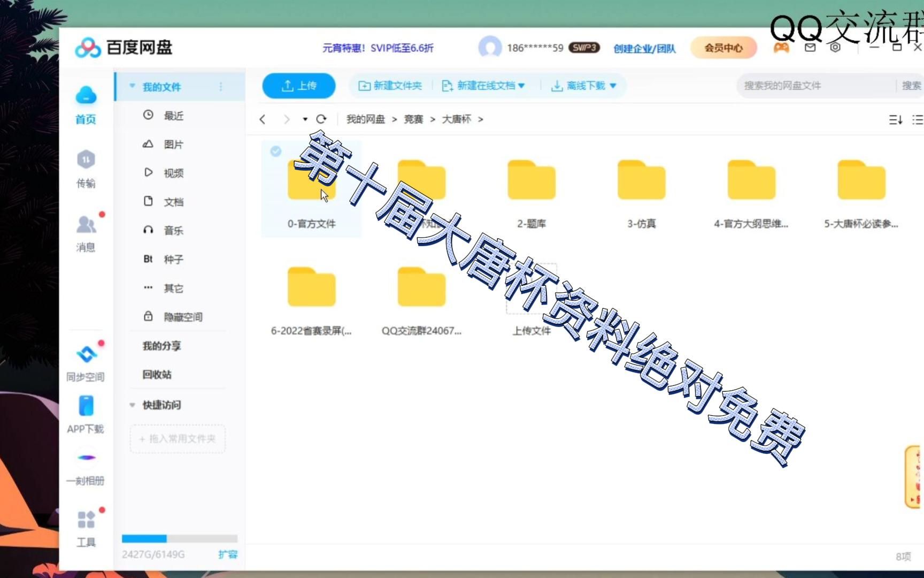This screenshot has width=924, height=578.
Task: Collapse the 我的文件 tree
Action: point(132,86)
